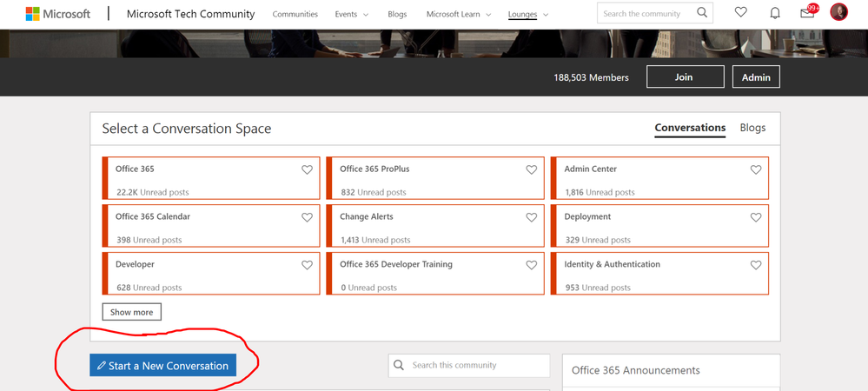This screenshot has height=391, width=868.
Task: Click the search magnifier in community search
Action: point(702,13)
